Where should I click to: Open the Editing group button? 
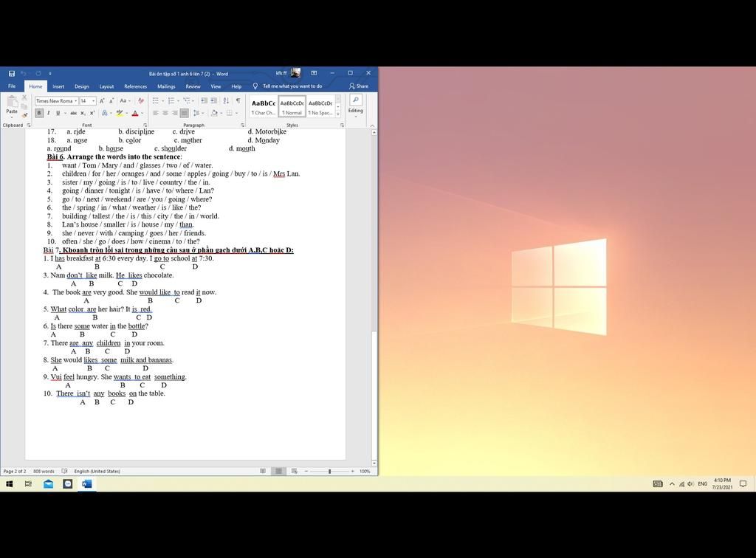pyautogui.click(x=356, y=106)
